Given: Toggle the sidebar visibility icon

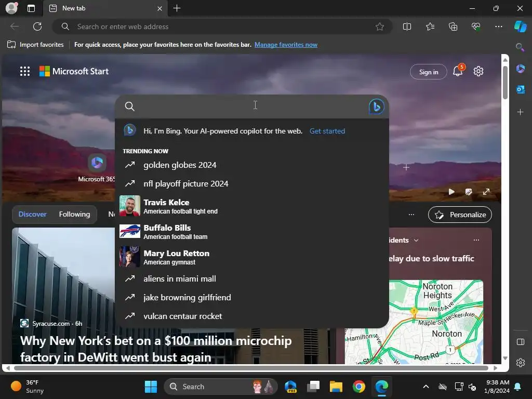Looking at the screenshot, I should click(520, 342).
